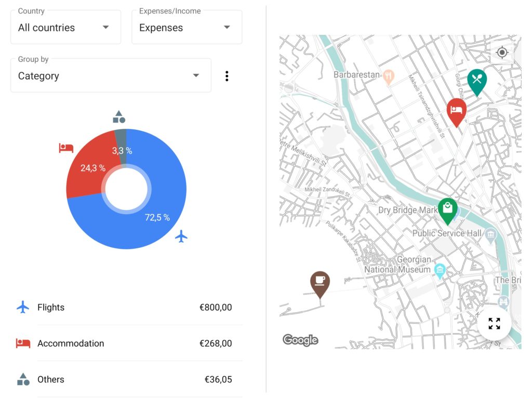Open the Expenses/Income selector

[187, 27]
